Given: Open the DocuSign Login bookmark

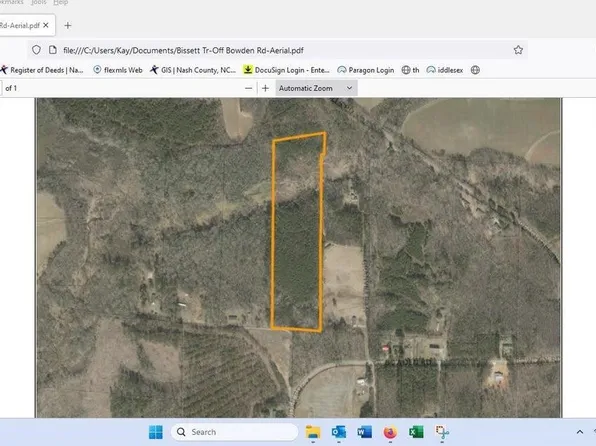Looking at the screenshot, I should pos(287,70).
